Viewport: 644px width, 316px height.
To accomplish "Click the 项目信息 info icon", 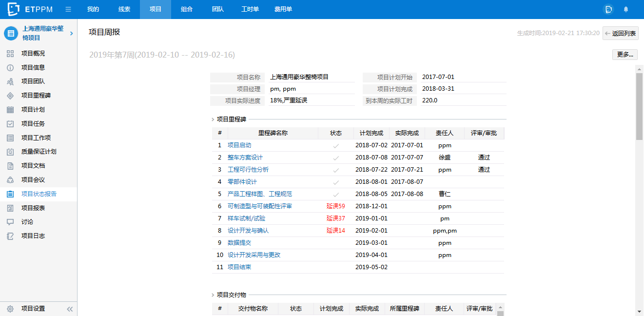I will [x=10, y=68].
